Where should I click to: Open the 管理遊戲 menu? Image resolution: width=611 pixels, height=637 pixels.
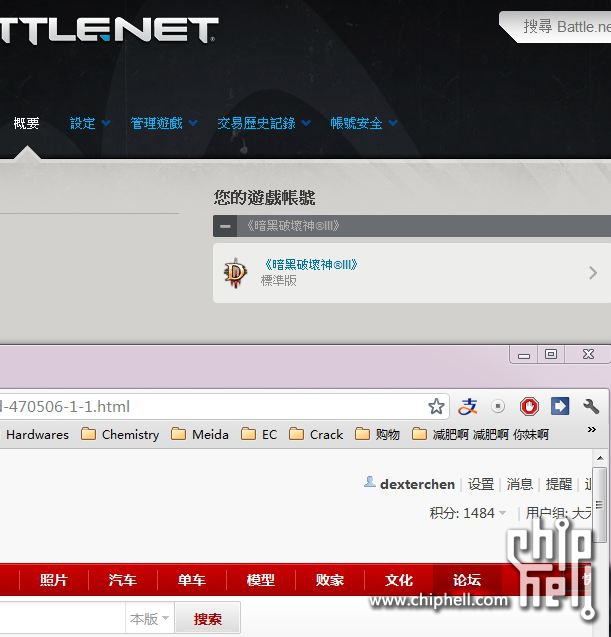point(156,123)
